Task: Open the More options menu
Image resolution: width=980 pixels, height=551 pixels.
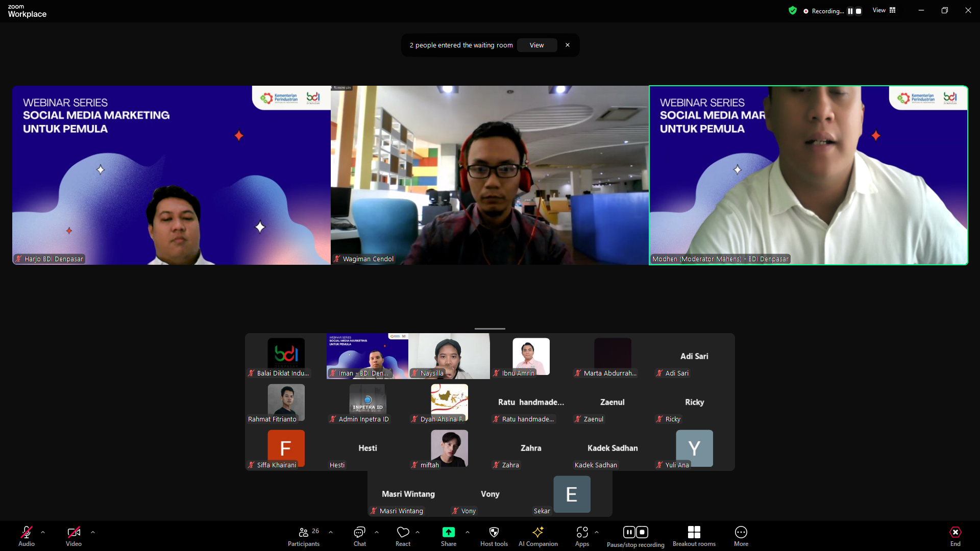Action: pos(741,536)
